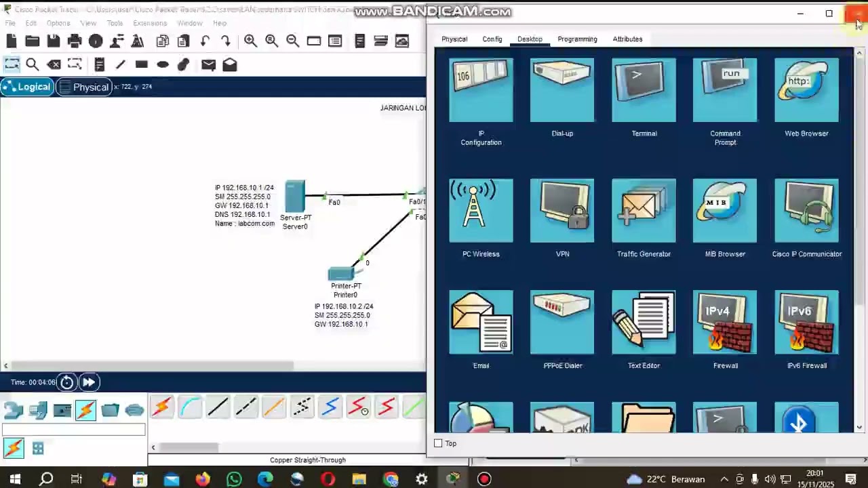Switch to the Config tab
Screen dimensions: 868x488
click(x=492, y=39)
